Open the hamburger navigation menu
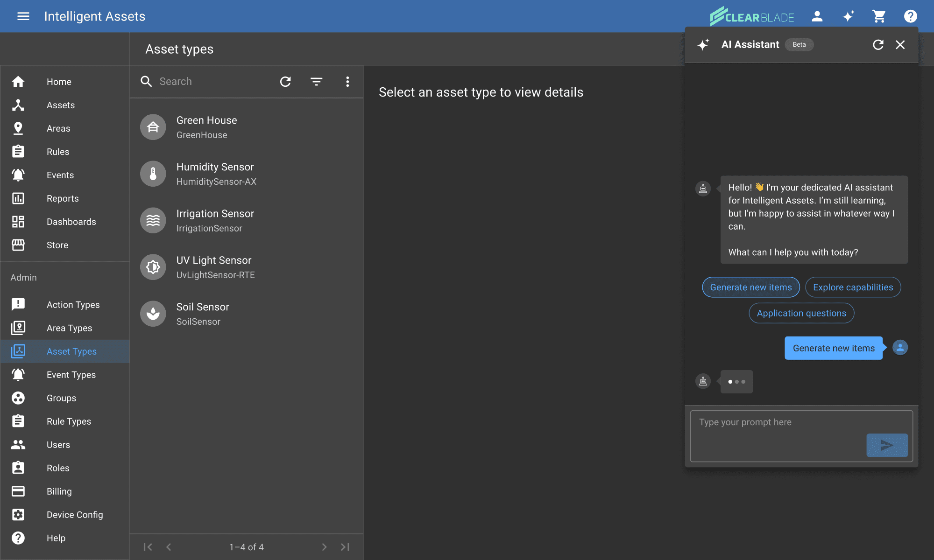 tap(23, 16)
